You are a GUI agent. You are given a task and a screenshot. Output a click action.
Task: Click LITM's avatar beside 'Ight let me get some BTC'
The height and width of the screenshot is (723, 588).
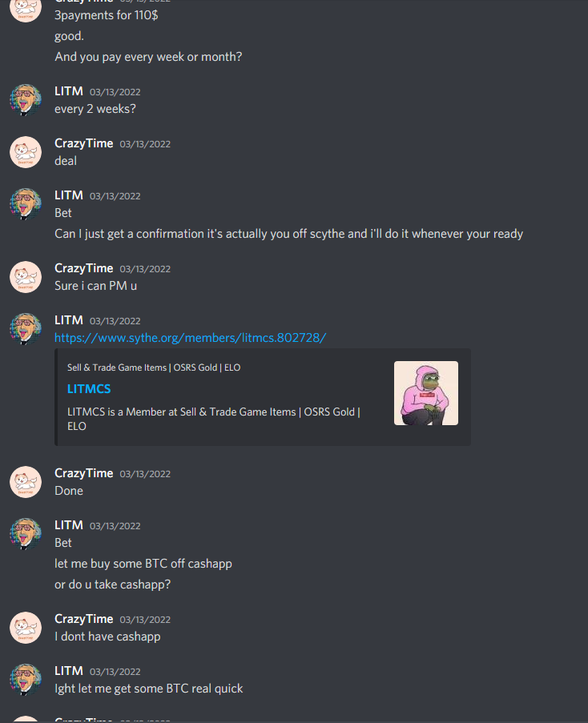coord(26,680)
